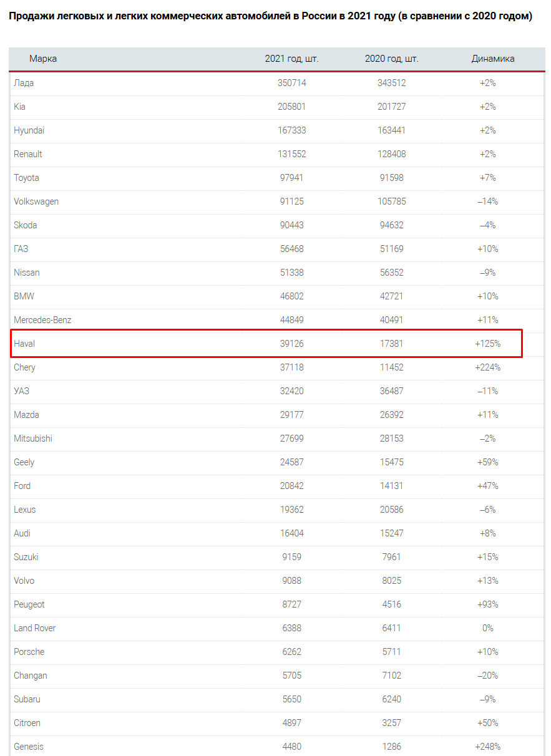Click Haval's +125% dynamics value
This screenshot has height=756, width=551.
pyautogui.click(x=488, y=344)
